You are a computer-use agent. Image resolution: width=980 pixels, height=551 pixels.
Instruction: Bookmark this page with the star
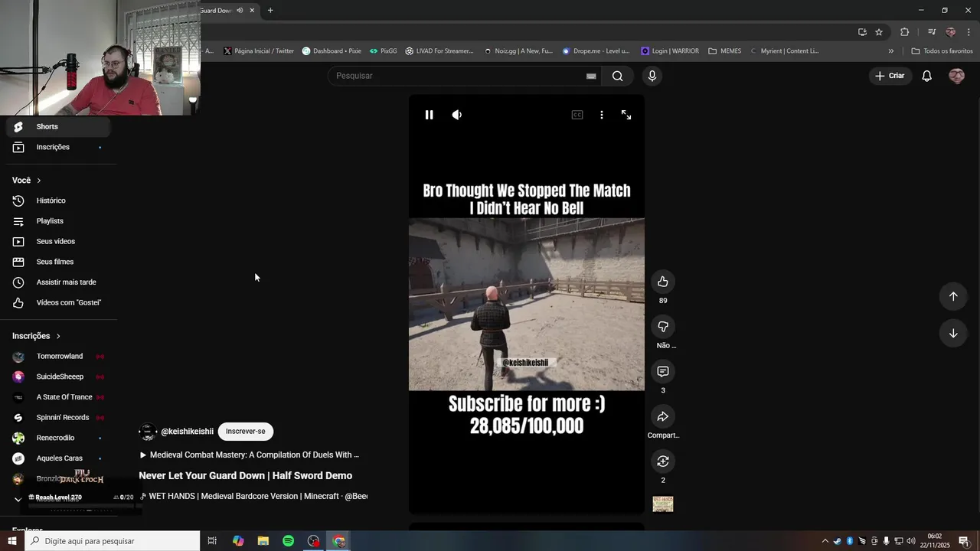pyautogui.click(x=879, y=32)
